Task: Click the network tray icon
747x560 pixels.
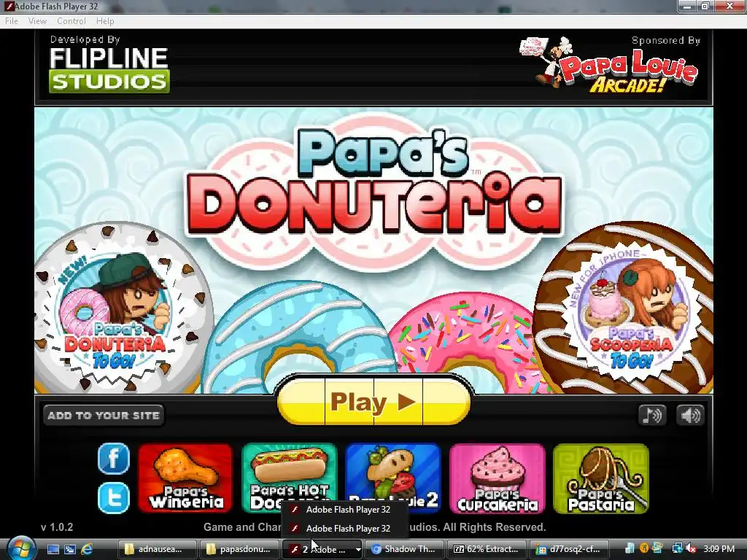Action: (x=677, y=549)
